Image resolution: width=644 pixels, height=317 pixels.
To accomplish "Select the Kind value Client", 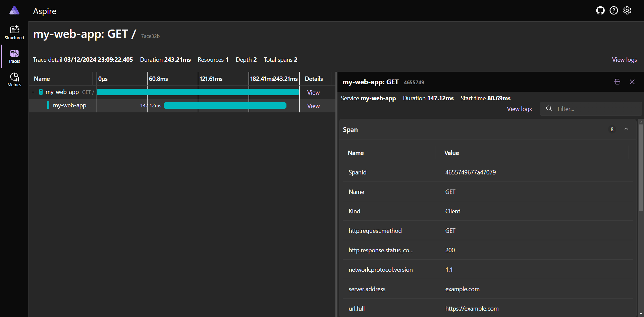I will pos(452,211).
